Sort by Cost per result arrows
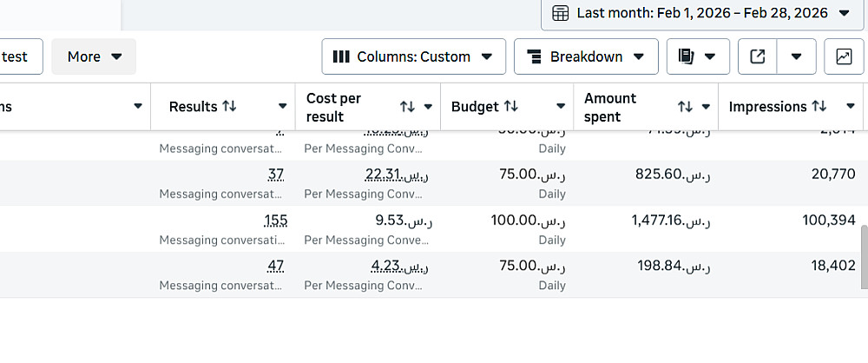Screen dimensions: 868x363 (x=407, y=107)
